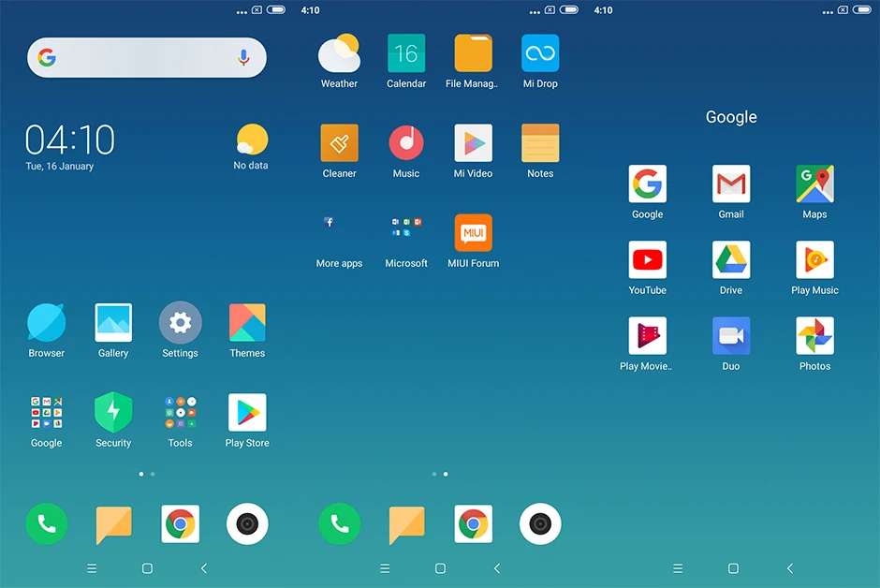Image resolution: width=880 pixels, height=588 pixels.
Task: Open the Browser app
Action: coord(46,323)
